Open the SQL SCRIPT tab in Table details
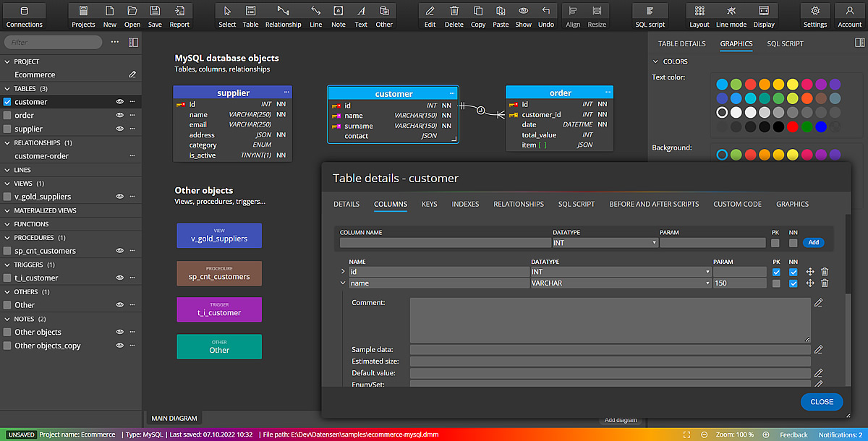This screenshot has height=441, width=868. 576,204
